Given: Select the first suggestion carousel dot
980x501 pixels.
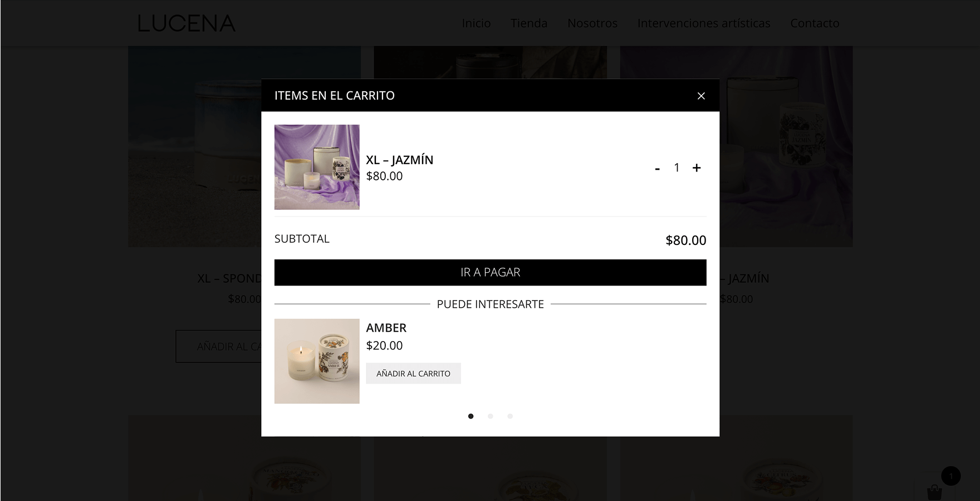Looking at the screenshot, I should tap(471, 416).
